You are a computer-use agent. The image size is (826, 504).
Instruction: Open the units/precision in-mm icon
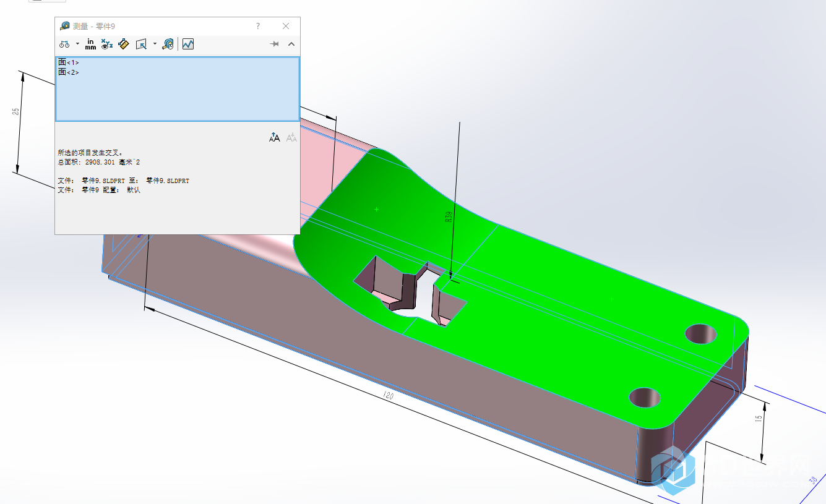90,44
